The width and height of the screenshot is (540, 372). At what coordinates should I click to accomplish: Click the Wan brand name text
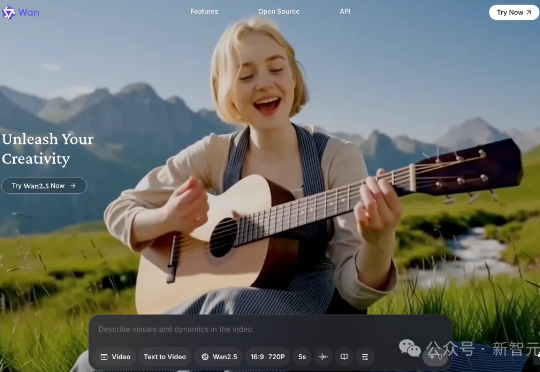(29, 13)
